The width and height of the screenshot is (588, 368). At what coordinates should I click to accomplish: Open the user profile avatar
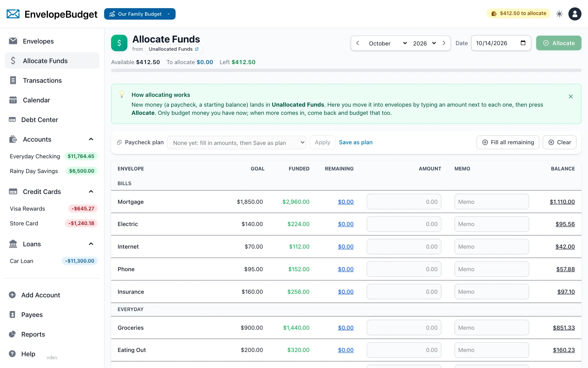(575, 14)
